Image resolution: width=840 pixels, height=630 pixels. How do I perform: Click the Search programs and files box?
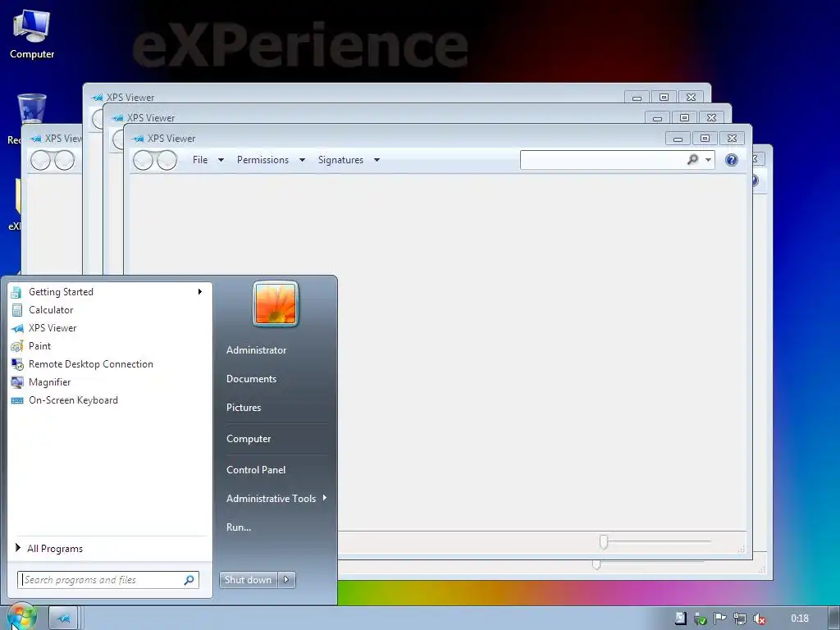(107, 580)
